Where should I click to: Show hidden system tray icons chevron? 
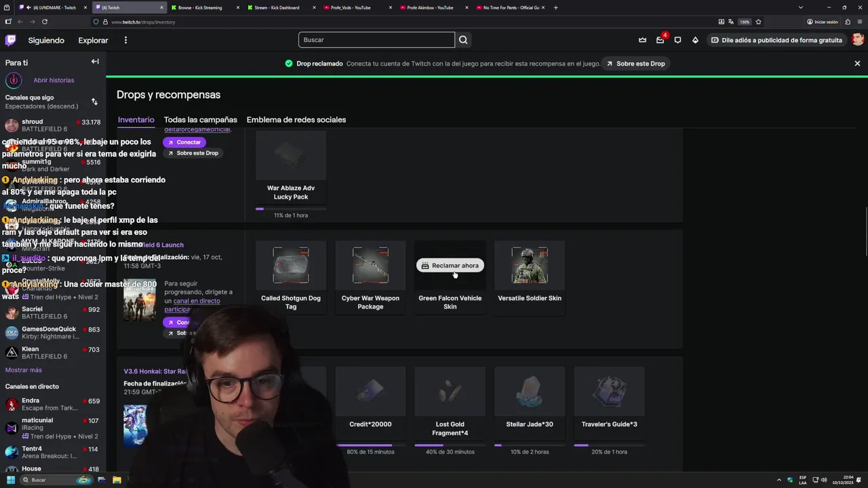(x=779, y=480)
